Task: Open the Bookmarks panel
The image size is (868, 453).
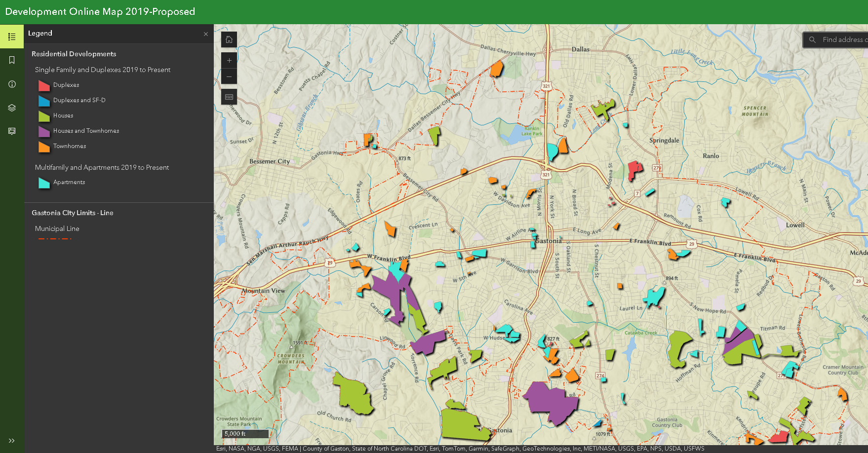Action: (x=11, y=60)
